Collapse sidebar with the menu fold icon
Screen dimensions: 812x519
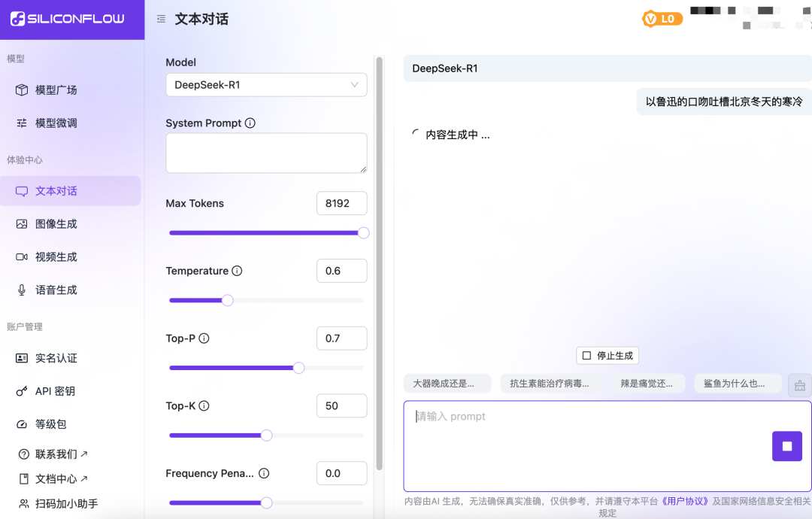(161, 19)
